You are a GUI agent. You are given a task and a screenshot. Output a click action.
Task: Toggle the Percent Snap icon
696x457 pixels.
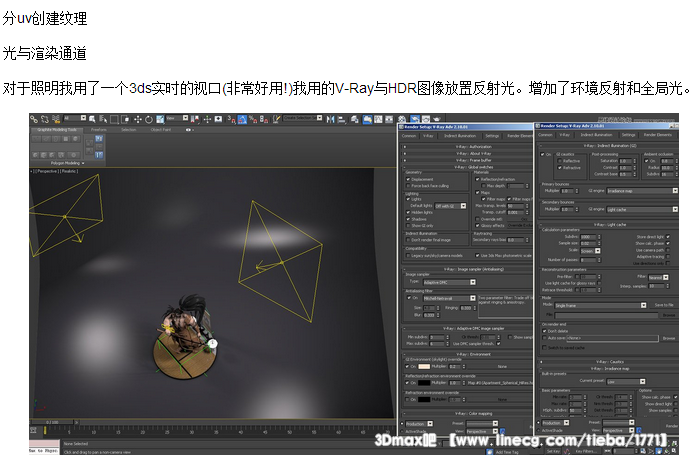click(x=253, y=119)
